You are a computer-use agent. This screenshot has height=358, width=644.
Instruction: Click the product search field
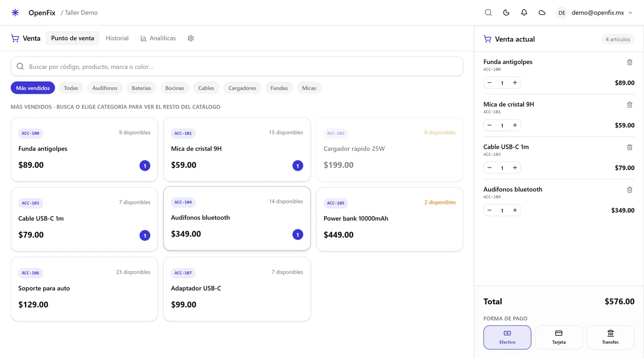[237, 66]
